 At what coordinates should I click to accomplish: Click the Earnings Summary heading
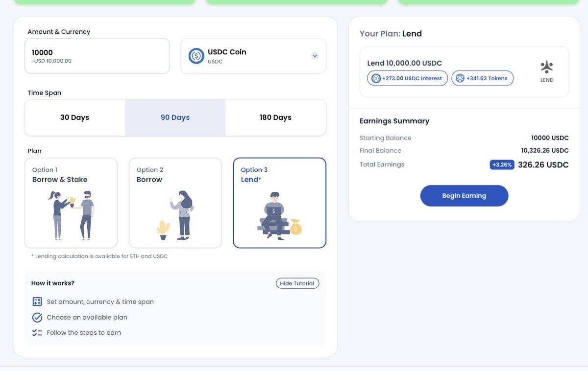[394, 121]
